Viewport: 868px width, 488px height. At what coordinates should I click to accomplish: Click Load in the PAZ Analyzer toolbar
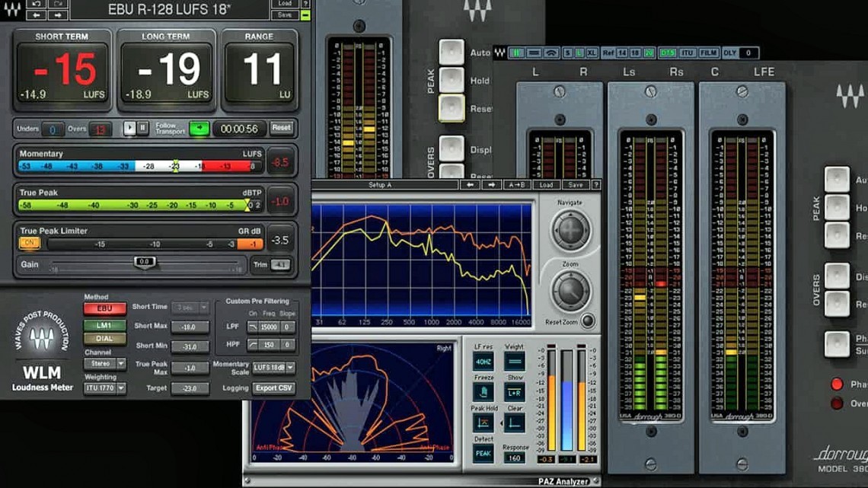point(546,185)
